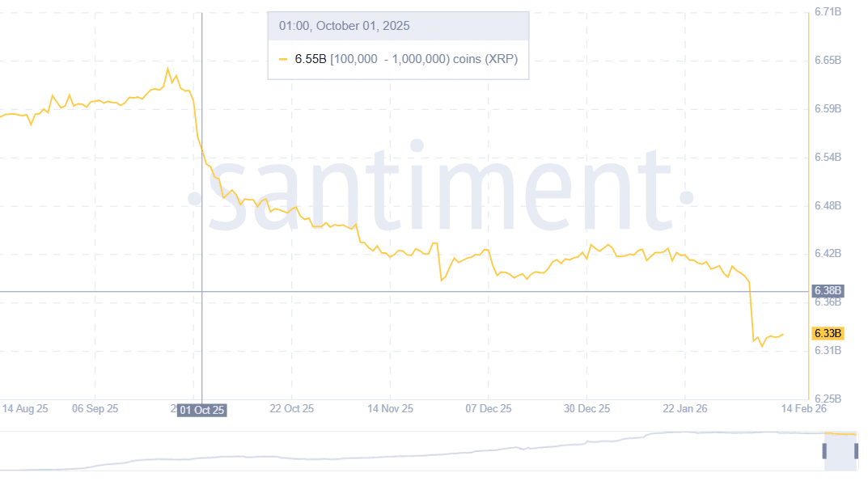This screenshot has height=481, width=868.
Task: Click the 22 Oct 25 date on the x-axis
Action: pyautogui.click(x=290, y=409)
